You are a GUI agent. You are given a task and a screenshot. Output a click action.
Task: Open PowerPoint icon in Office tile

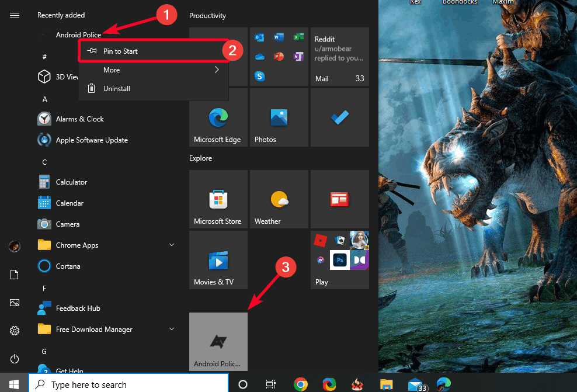279,57
